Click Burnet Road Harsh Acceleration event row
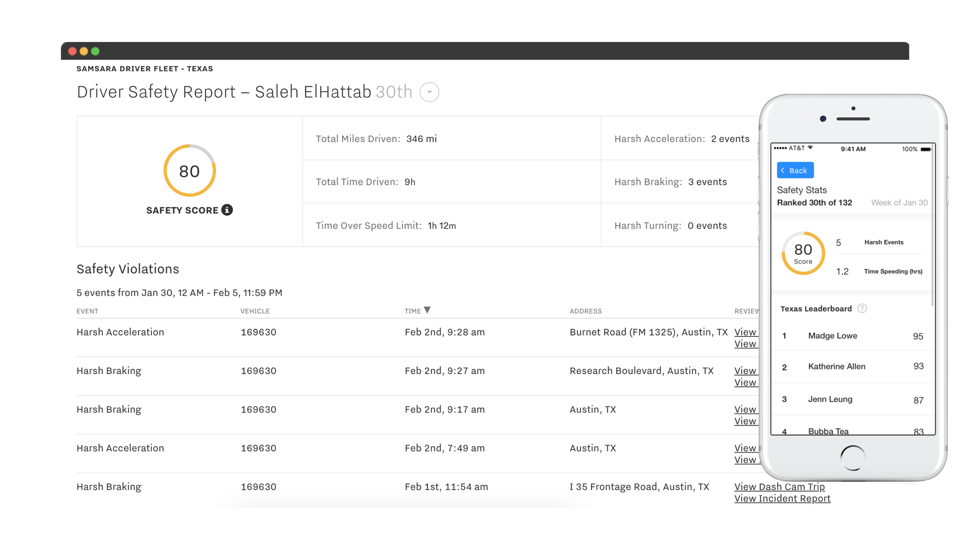The height and width of the screenshot is (544, 980). 120,332
